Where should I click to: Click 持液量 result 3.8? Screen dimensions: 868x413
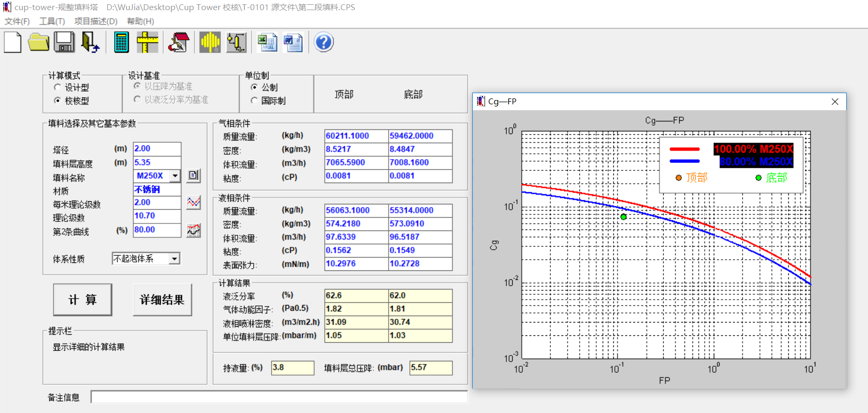click(293, 368)
